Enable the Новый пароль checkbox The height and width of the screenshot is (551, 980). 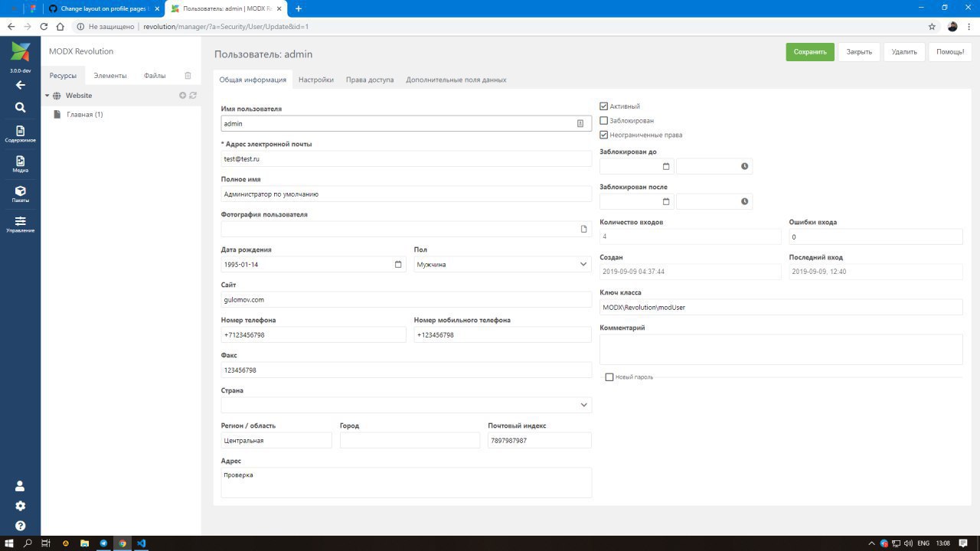609,377
